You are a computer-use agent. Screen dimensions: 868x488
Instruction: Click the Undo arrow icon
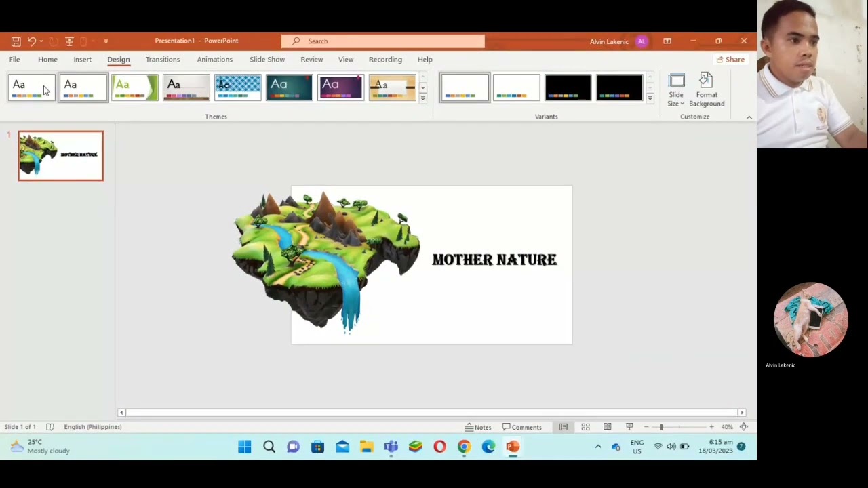click(31, 41)
